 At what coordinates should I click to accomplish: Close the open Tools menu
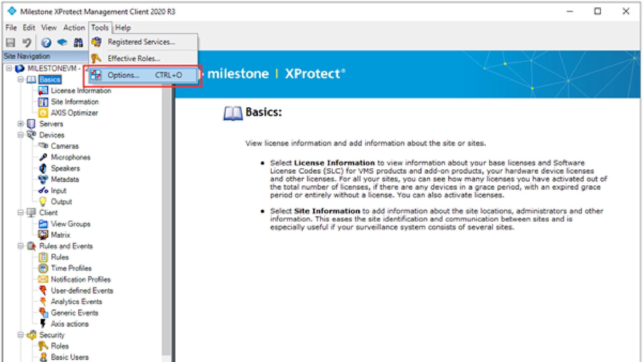click(x=100, y=27)
